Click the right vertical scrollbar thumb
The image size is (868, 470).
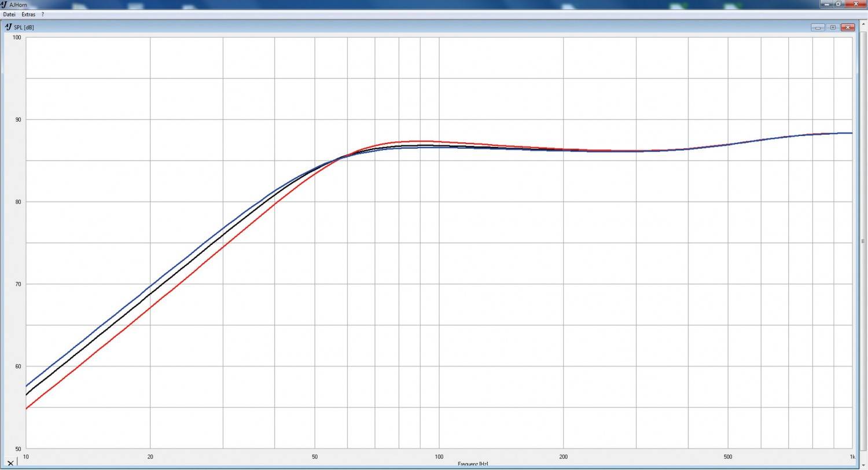(x=863, y=241)
